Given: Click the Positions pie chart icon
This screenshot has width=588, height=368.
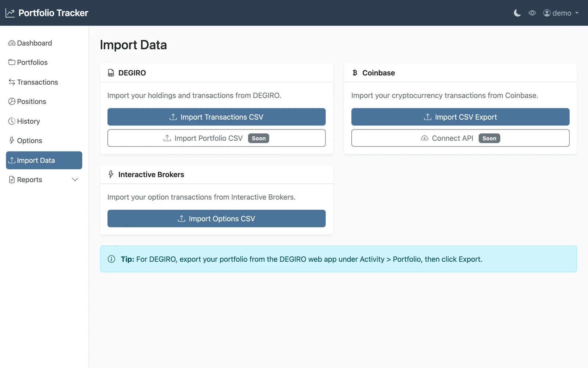Looking at the screenshot, I should click(12, 102).
